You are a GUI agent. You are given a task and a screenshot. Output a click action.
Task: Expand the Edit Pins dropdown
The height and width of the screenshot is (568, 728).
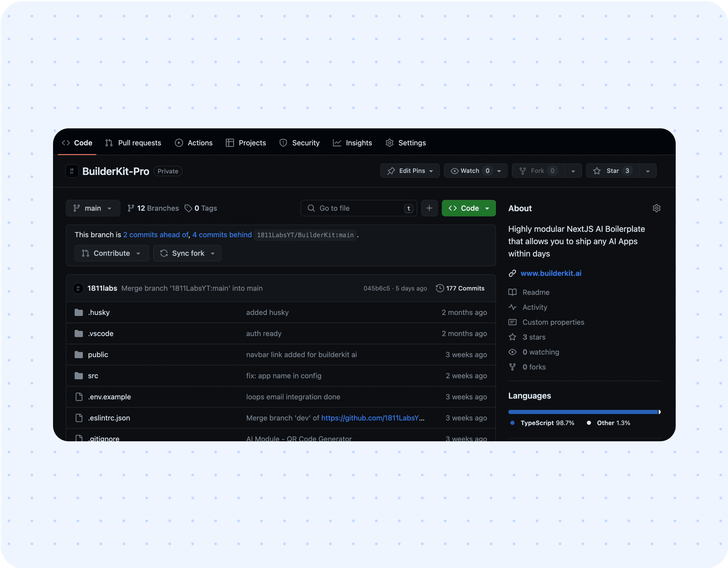tap(410, 171)
